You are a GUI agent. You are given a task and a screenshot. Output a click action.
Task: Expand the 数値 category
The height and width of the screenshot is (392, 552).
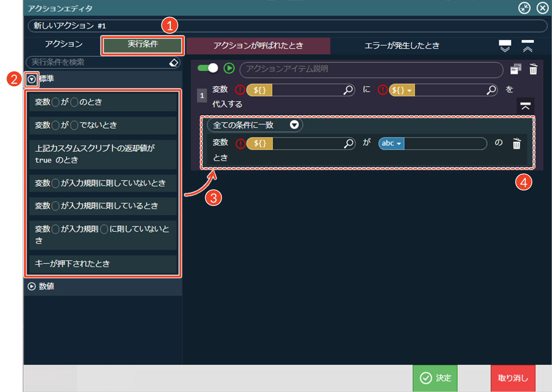[x=32, y=286]
